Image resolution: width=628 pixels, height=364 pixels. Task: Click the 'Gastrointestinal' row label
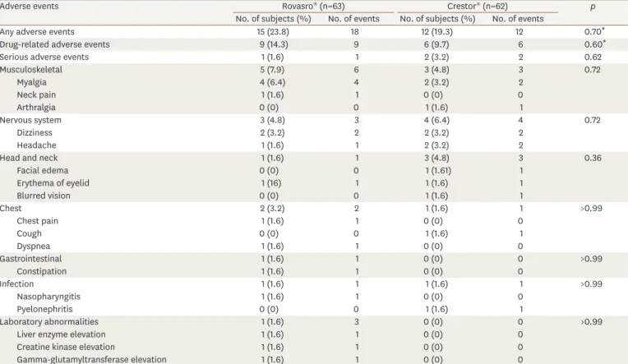[31, 259]
